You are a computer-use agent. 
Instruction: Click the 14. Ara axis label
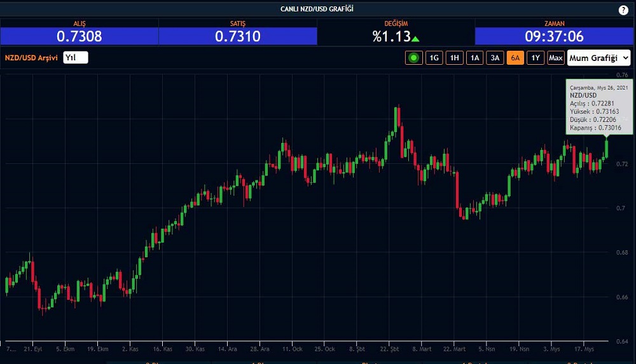tap(227, 349)
